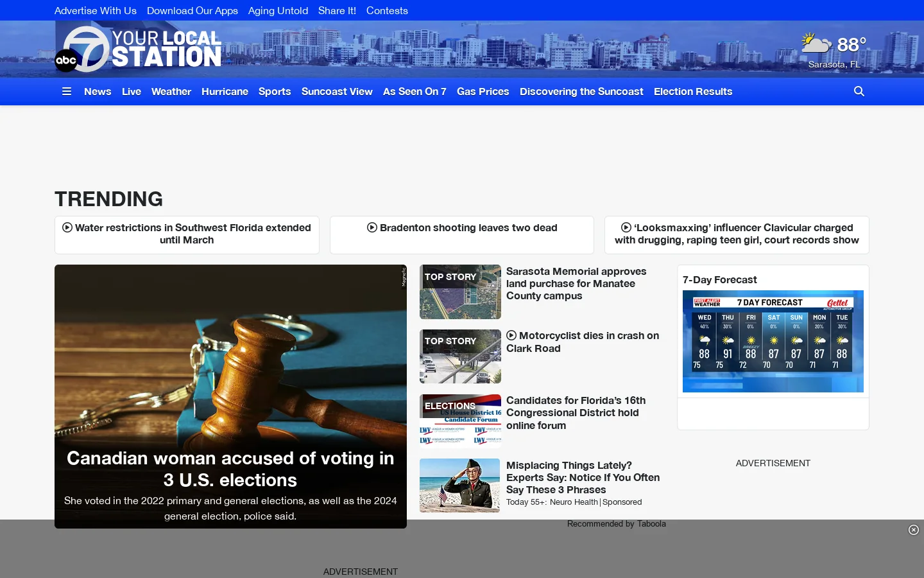Click the saluting veteran ad thumbnail
The width and height of the screenshot is (924, 578).
point(460,486)
